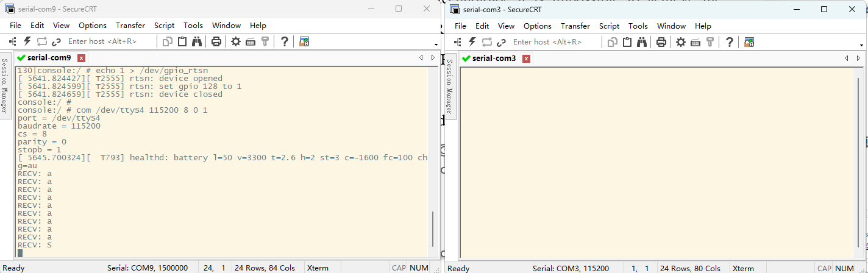Viewport: 868px width, 273px height.
Task: Click Enter host field in serial-com9 toolbar
Action: pyautogui.click(x=110, y=41)
